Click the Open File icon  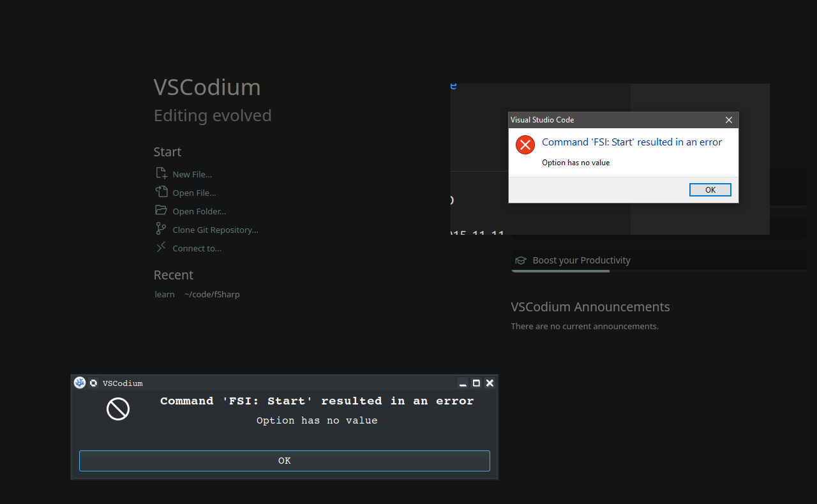point(161,192)
